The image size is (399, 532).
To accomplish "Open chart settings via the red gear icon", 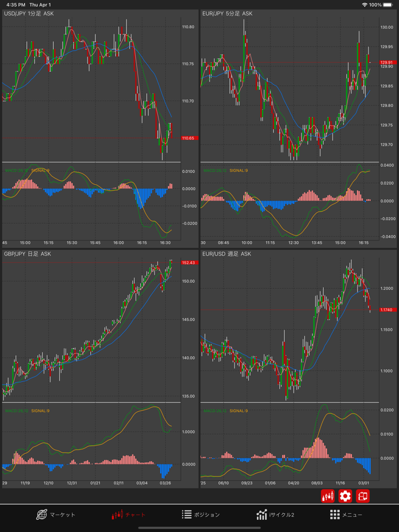I will point(345,496).
